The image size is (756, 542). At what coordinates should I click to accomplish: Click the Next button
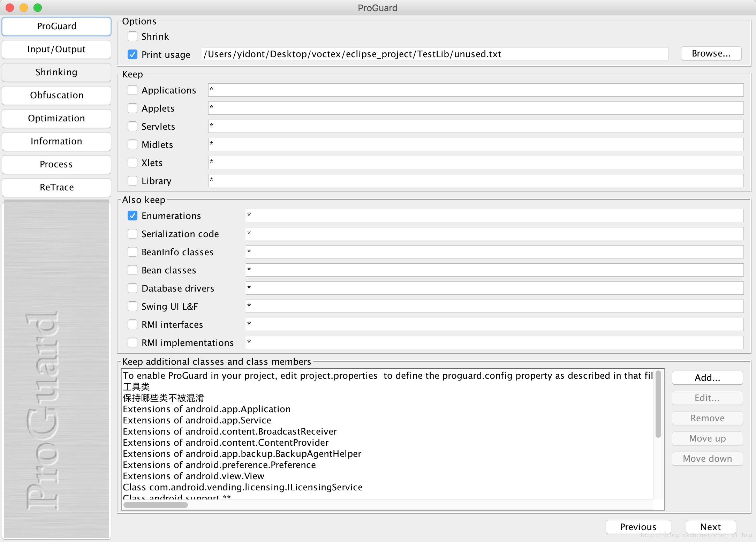[711, 527]
